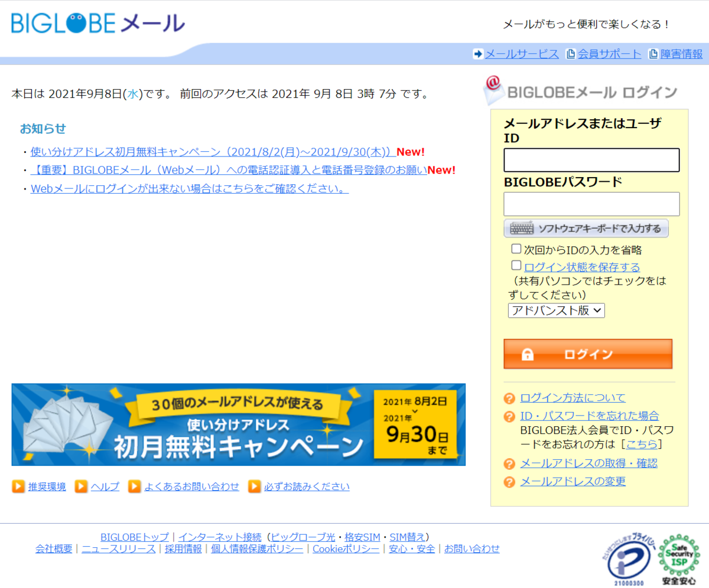Image resolution: width=709 pixels, height=588 pixels.
Task: Open メールアドレスの取得・確認 link
Action: coord(588,463)
